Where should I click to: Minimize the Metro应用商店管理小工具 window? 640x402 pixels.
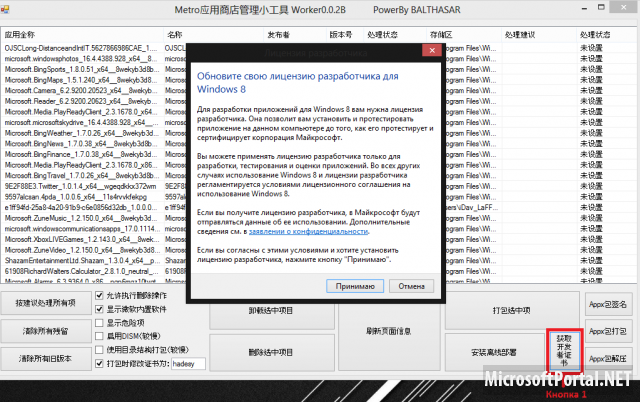point(584,8)
